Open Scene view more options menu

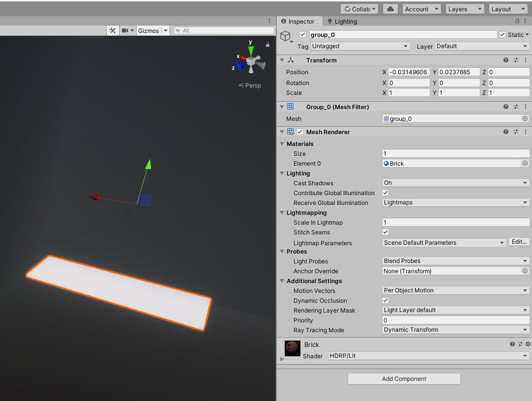pos(269,21)
